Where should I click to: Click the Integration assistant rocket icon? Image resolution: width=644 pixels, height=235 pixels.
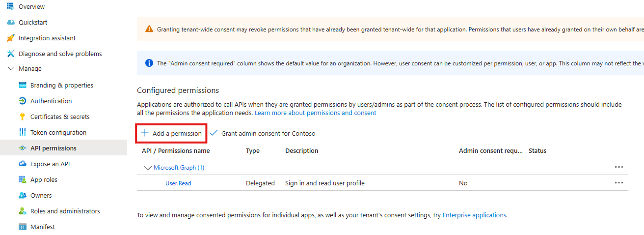tap(10, 38)
